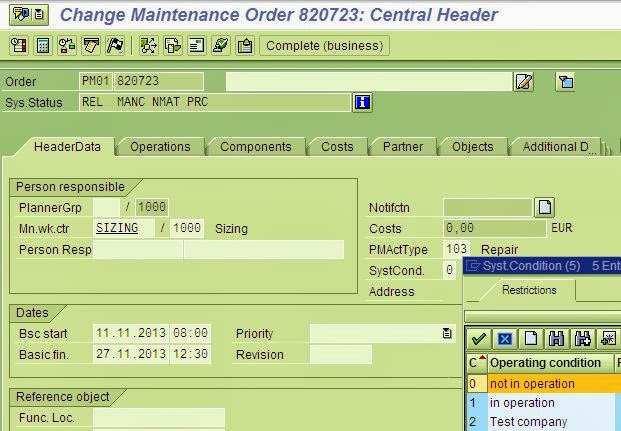The image size is (621, 431).
Task: Click the order number field 820723
Action: click(159, 81)
